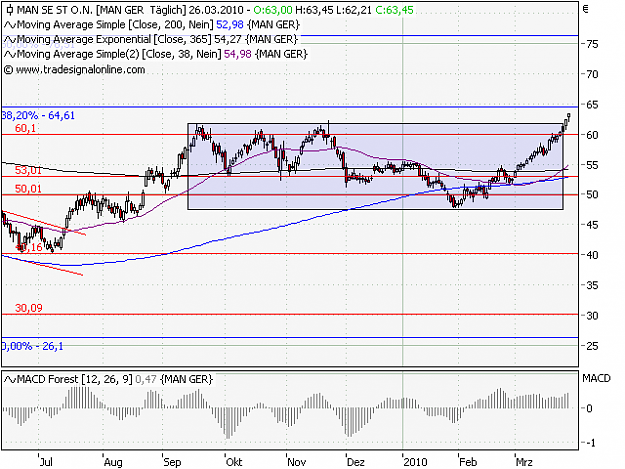The height and width of the screenshot is (469, 625).
Task: Click the 75 price axis label
Action: pyautogui.click(x=592, y=44)
